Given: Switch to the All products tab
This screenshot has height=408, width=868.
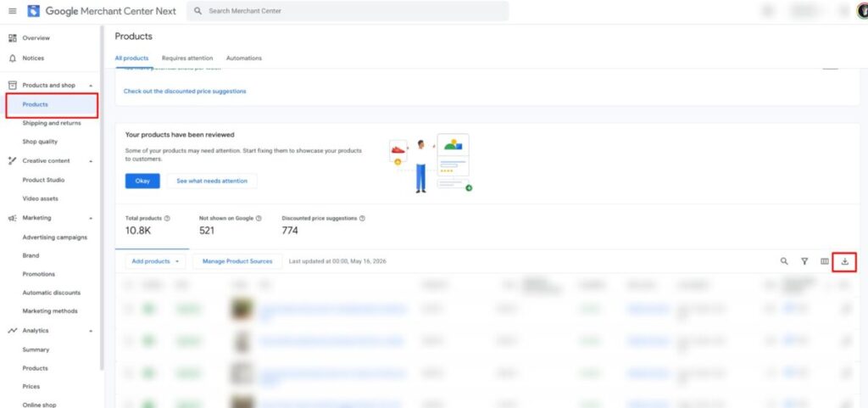Looking at the screenshot, I should coord(131,59).
